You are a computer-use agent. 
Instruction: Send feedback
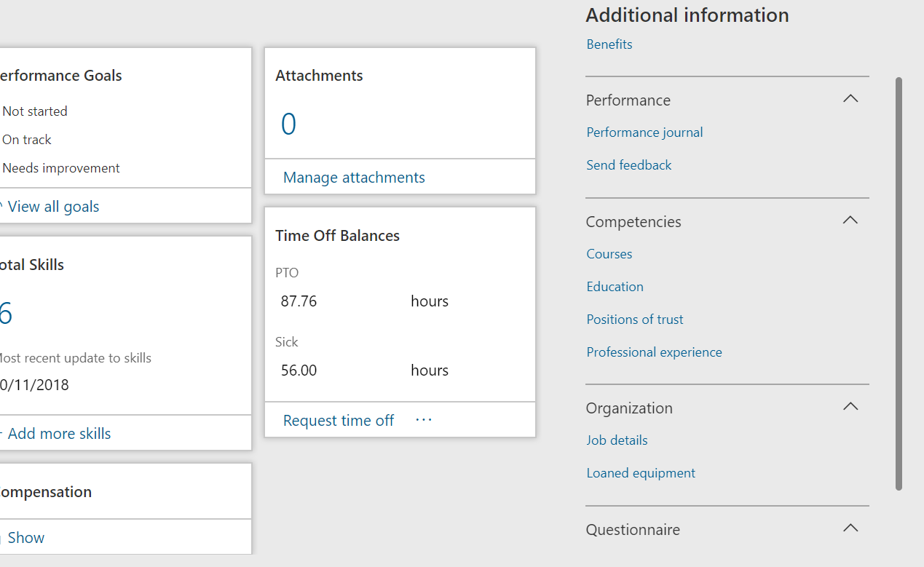[628, 164]
